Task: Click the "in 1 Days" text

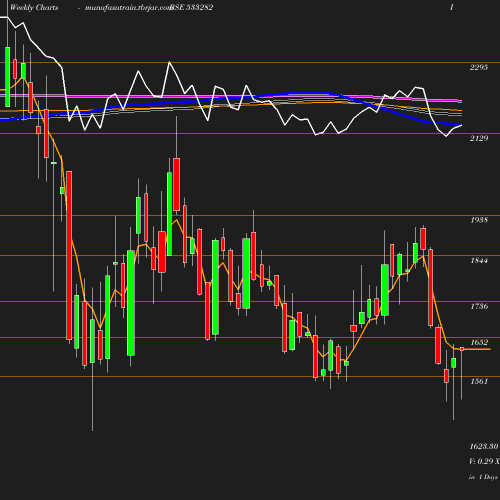Action: [x=483, y=477]
